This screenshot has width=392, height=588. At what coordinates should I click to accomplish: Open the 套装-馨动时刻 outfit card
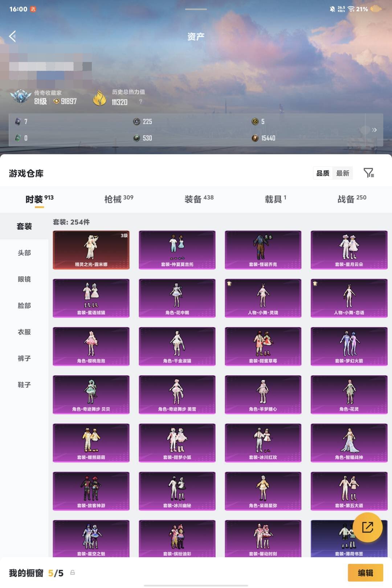click(263, 539)
